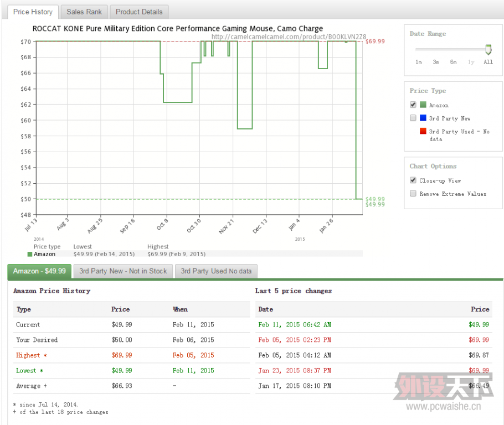Click the Amazon Price History heading
The image size is (504, 425).
point(52,291)
